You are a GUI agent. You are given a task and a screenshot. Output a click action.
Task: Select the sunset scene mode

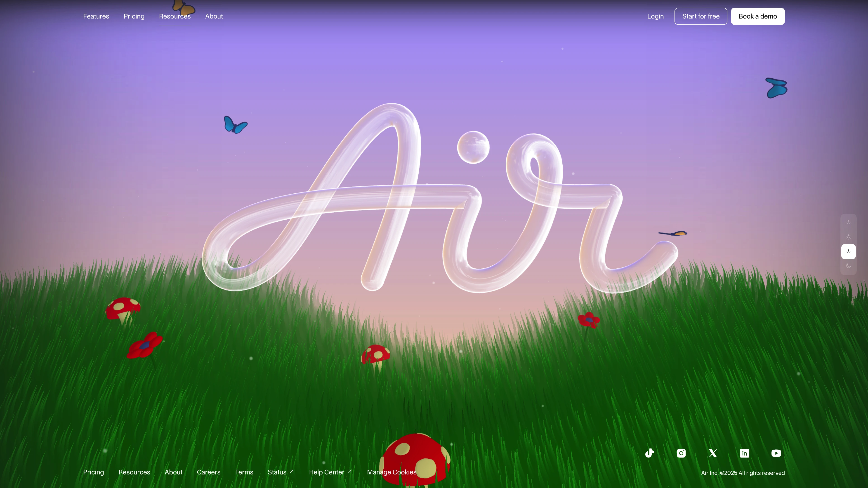point(849,252)
